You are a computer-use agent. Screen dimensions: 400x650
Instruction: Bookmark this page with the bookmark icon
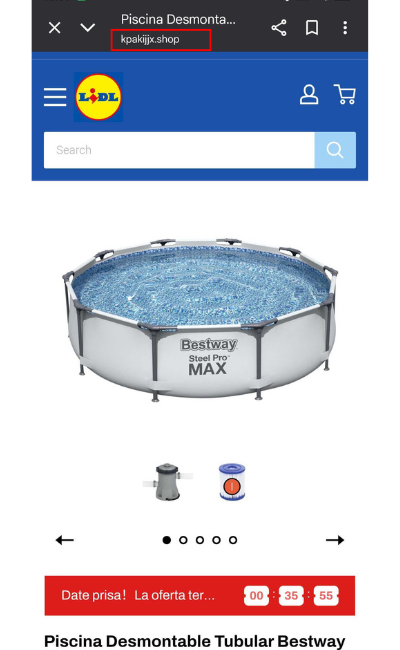[312, 28]
